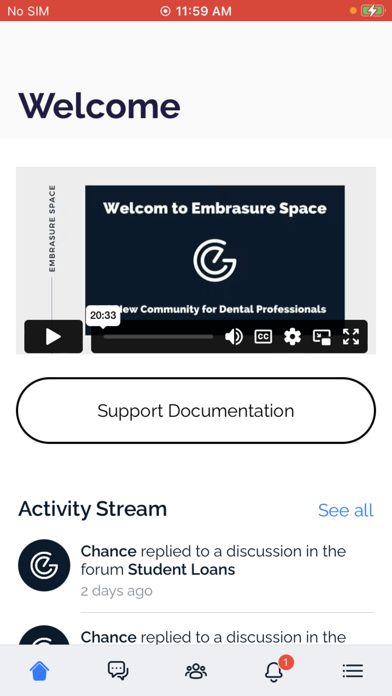Mute the video volume
The image size is (392, 696).
[234, 337]
